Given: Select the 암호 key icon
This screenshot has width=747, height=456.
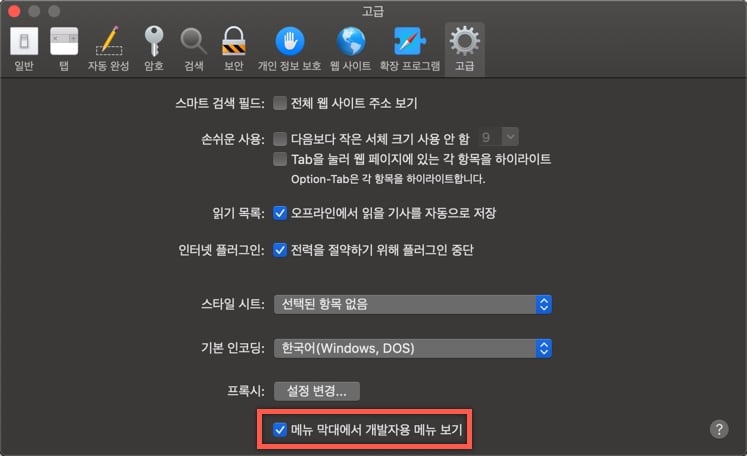Looking at the screenshot, I should pos(154,49).
